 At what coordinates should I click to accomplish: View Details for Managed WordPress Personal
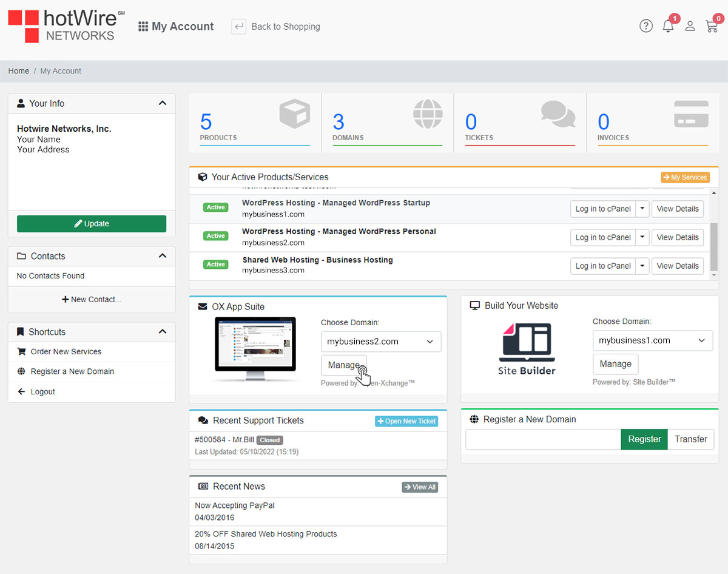click(678, 237)
